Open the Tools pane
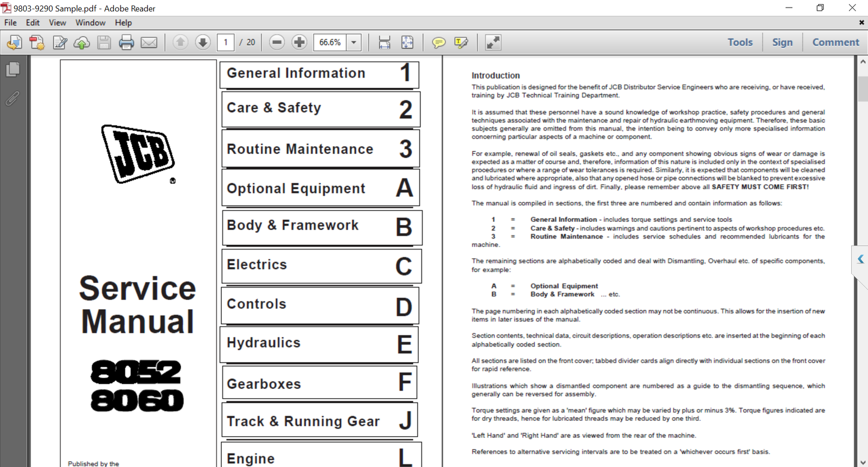The image size is (868, 467). (740, 42)
